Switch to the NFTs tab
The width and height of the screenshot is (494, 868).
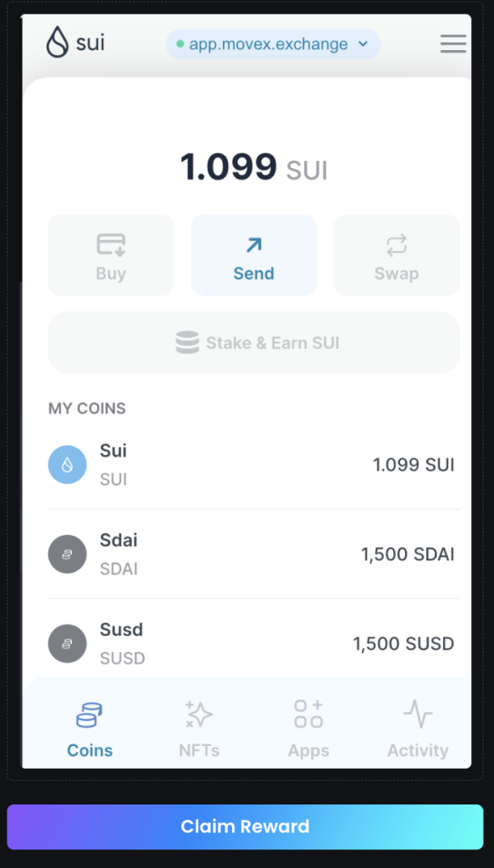[x=199, y=730]
